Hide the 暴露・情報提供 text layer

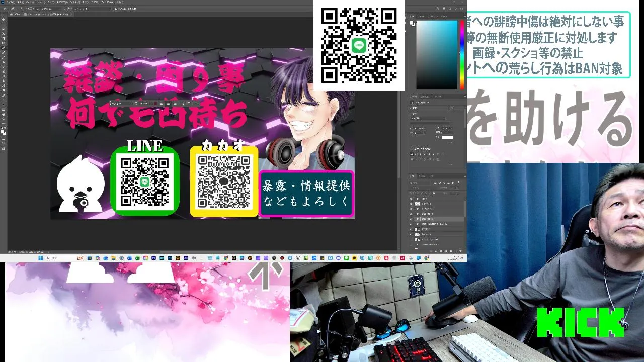pos(411,224)
